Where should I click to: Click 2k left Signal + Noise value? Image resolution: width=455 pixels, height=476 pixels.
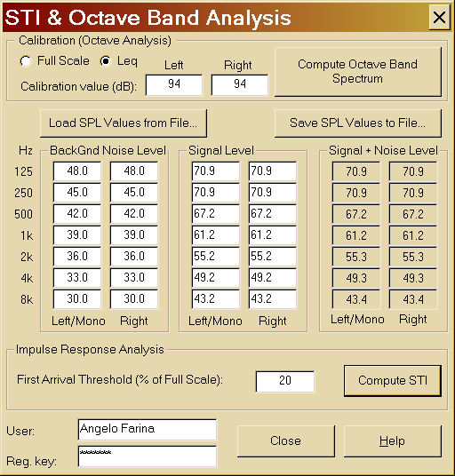[356, 257]
